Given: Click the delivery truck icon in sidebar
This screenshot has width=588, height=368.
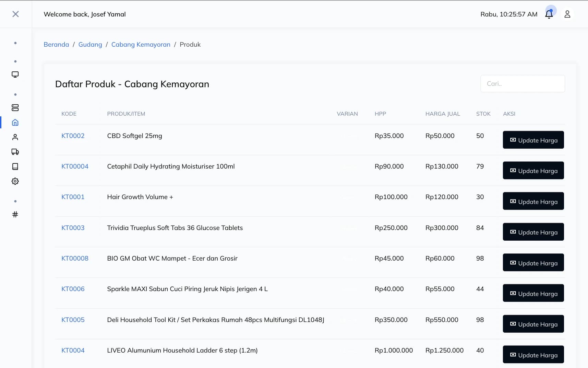Looking at the screenshot, I should 15,152.
